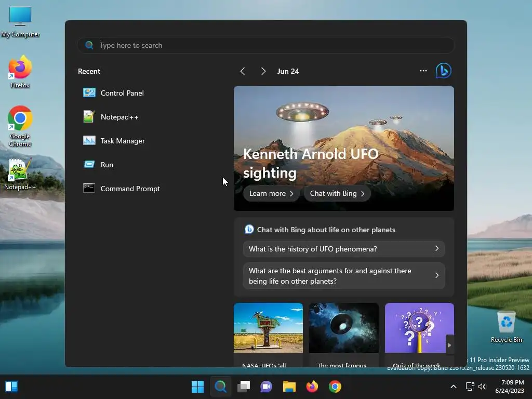Open the Widgets icon on the taskbar
The image size is (532, 399).
(11, 387)
